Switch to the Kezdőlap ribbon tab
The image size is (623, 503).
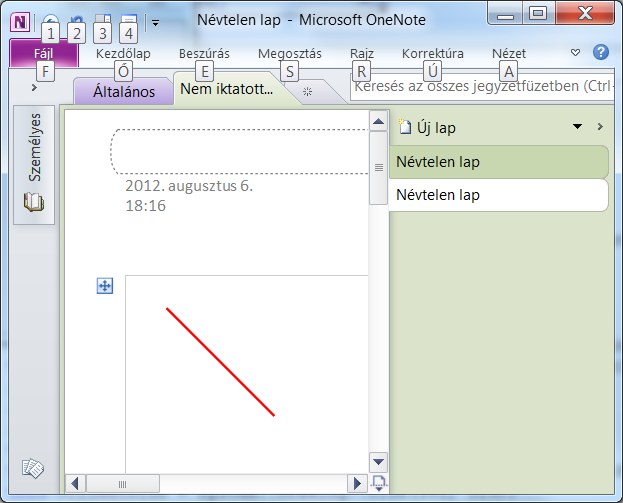(123, 54)
